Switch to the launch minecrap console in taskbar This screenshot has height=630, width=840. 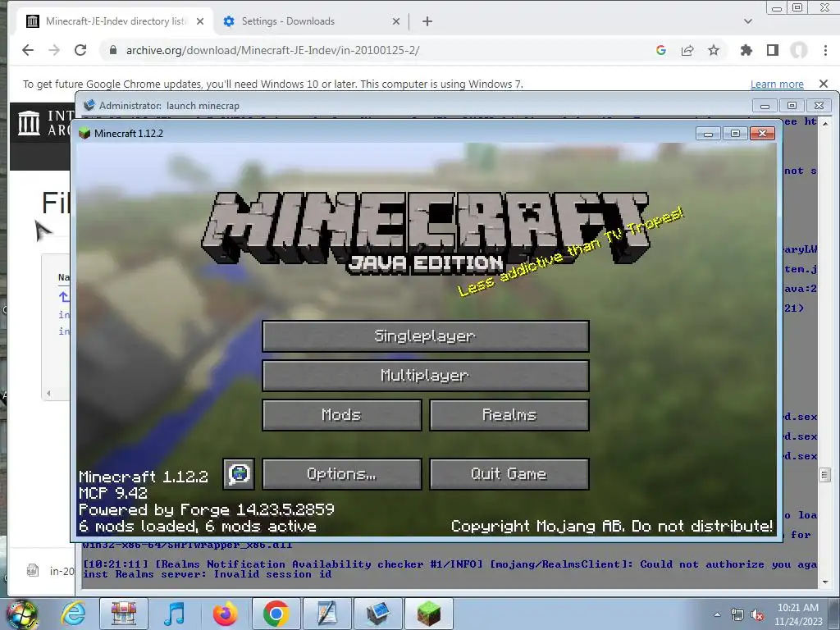[377, 614]
